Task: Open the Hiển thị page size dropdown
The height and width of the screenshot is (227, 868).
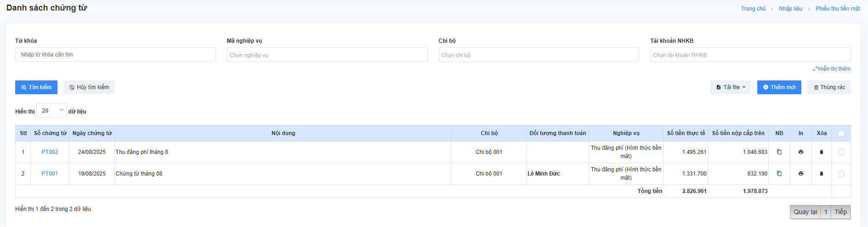Action: [51, 111]
